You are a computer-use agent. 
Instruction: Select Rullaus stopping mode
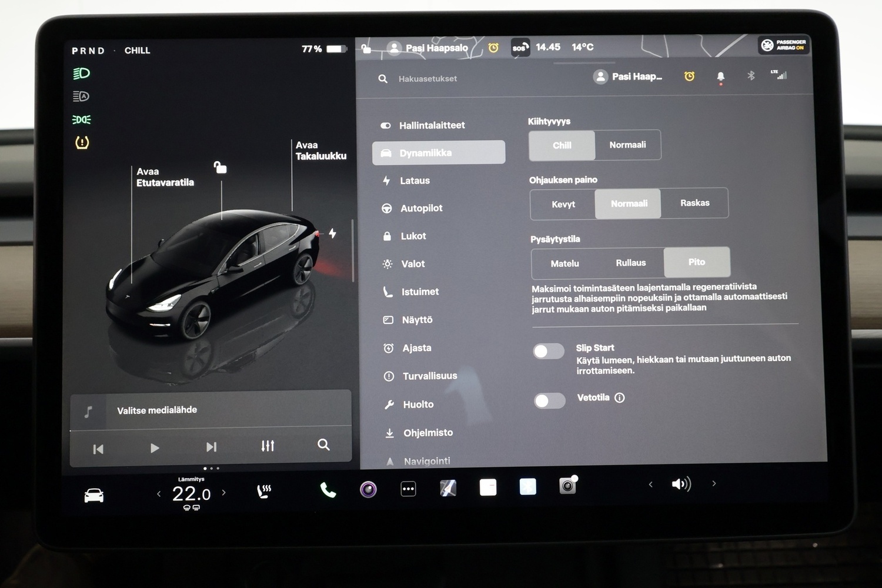pyautogui.click(x=631, y=263)
